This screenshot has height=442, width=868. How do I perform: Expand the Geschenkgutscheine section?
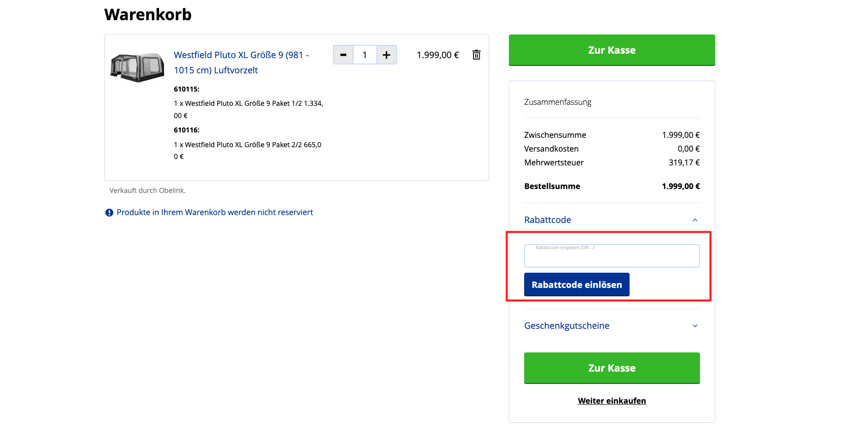click(612, 325)
